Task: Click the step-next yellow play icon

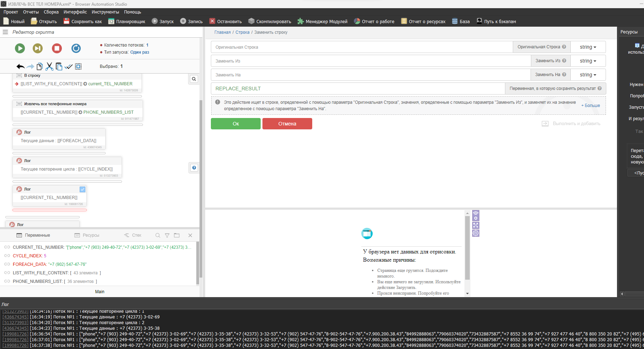Action: 38,48
